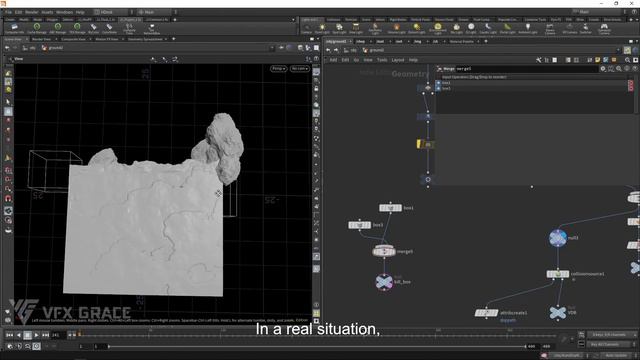Click the Environment Light shelf tool
This screenshot has height=360, width=640.
438,29
